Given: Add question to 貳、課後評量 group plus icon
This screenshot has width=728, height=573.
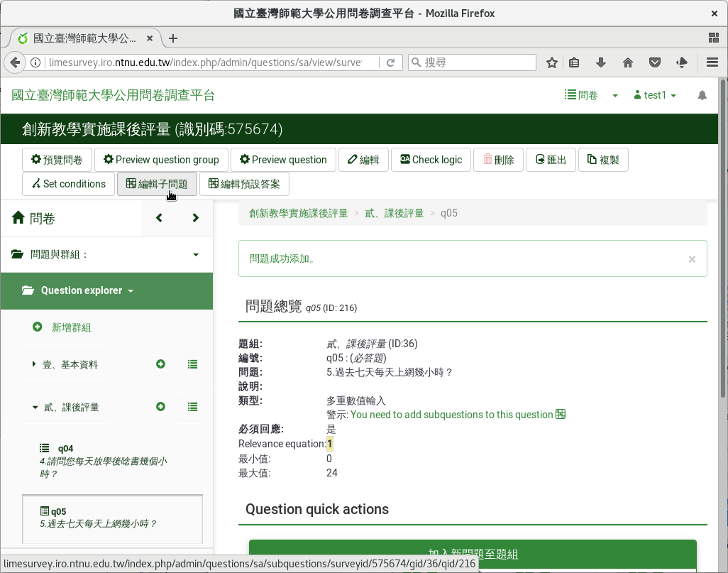Looking at the screenshot, I should pyautogui.click(x=160, y=407).
